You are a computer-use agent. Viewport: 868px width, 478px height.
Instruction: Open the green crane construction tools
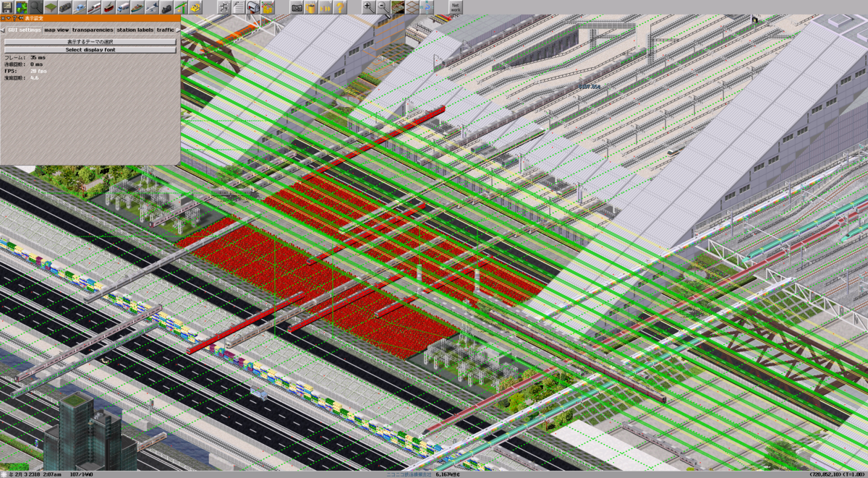(181, 7)
